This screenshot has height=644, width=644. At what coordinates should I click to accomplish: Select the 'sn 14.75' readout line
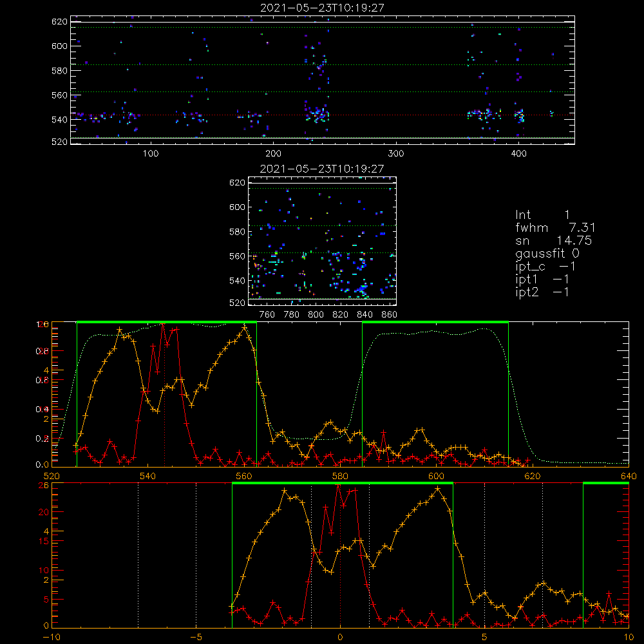click(554, 240)
